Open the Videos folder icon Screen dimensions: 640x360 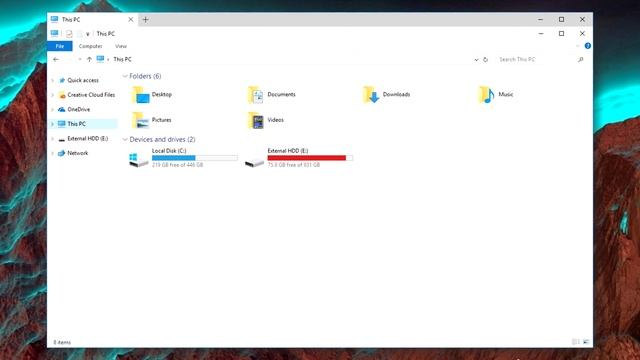(x=256, y=120)
